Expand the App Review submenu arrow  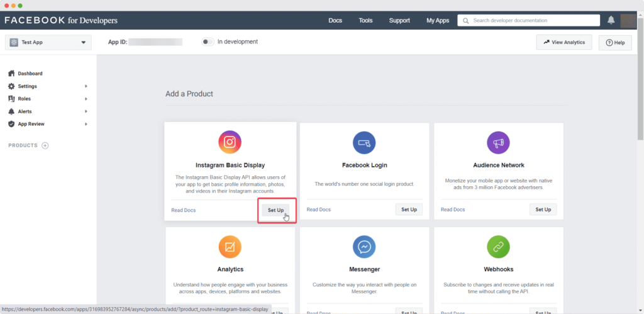[x=86, y=124]
